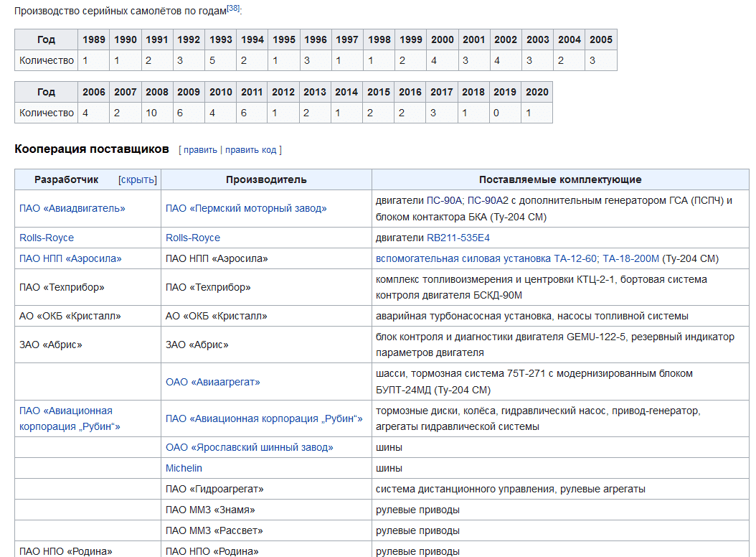Click «Авиационная корпорация Рубин» in manufacturer column
The width and height of the screenshot is (756, 557).
click(x=264, y=418)
